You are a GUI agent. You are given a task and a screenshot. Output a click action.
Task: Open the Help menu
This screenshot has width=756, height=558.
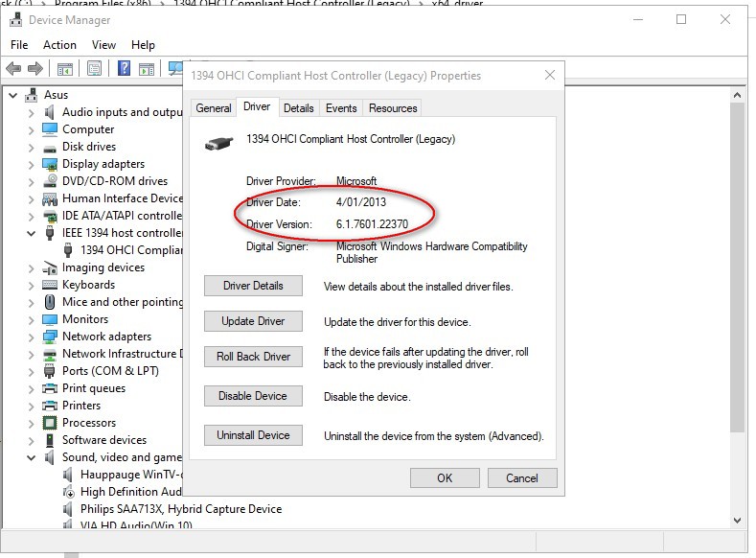click(143, 45)
